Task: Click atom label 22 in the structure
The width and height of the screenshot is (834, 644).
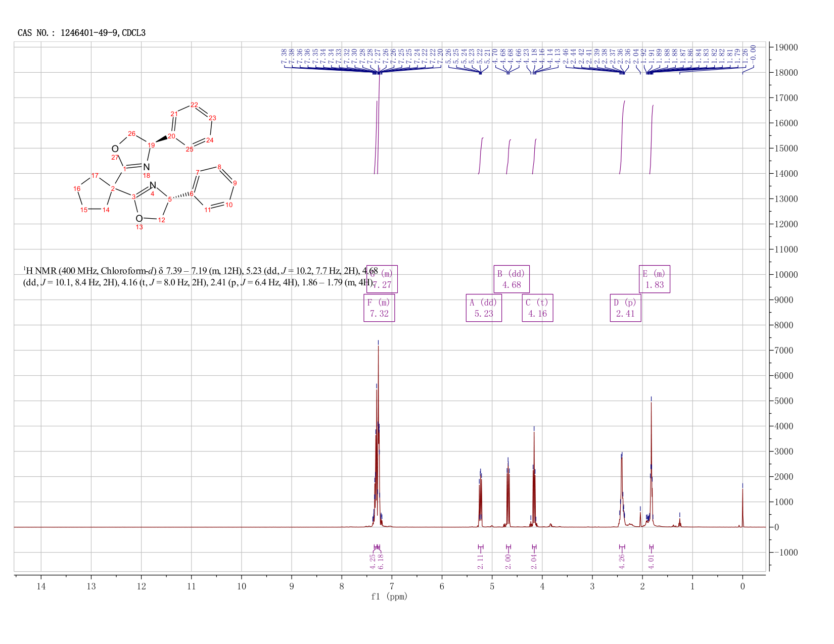Action: [194, 105]
